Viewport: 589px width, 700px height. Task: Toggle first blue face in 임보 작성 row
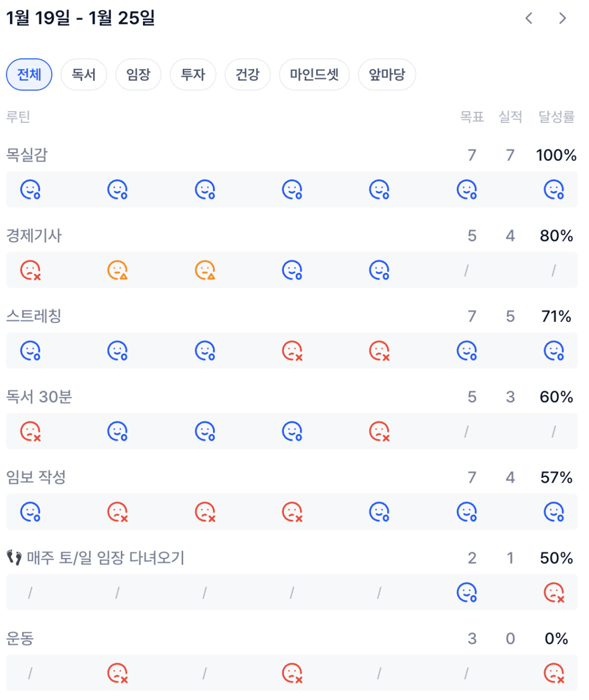(x=30, y=512)
